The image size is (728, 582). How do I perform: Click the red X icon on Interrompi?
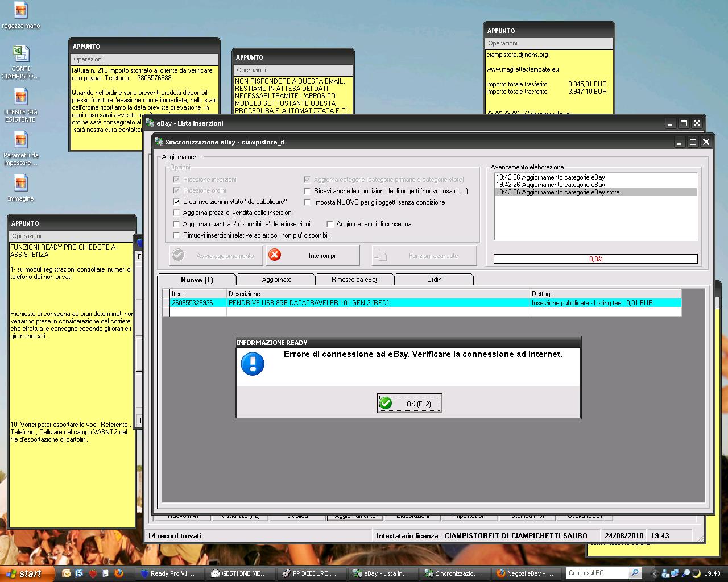coord(275,255)
